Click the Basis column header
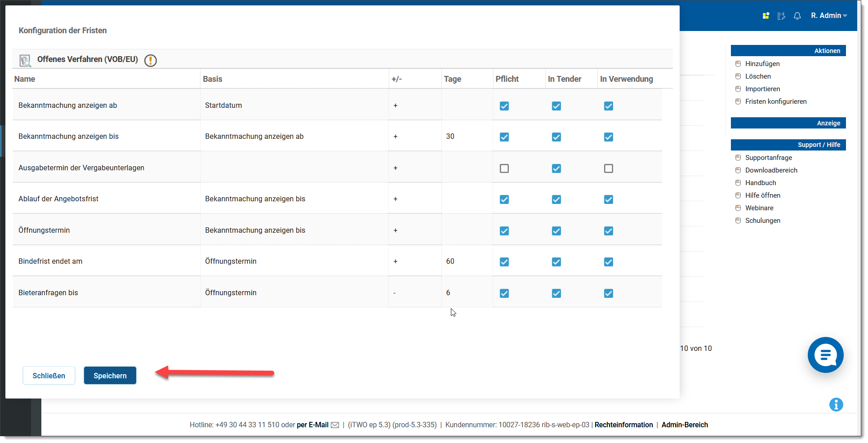 pos(213,79)
